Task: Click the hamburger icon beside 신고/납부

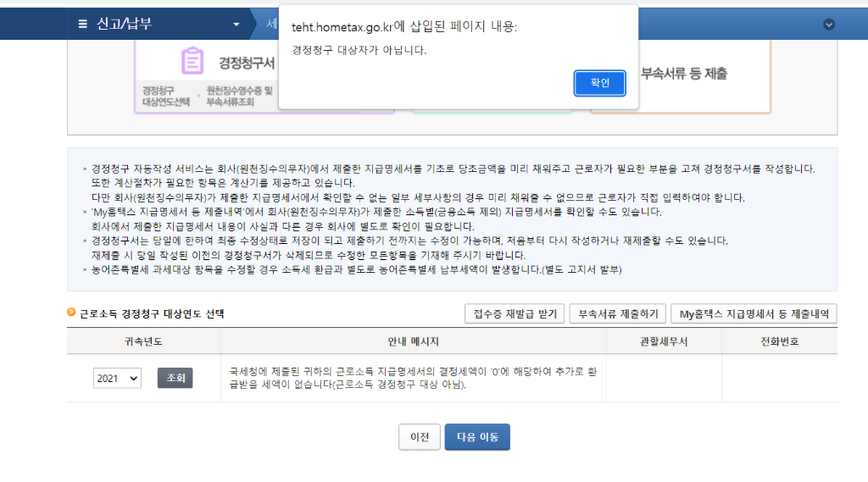Action: pos(82,24)
